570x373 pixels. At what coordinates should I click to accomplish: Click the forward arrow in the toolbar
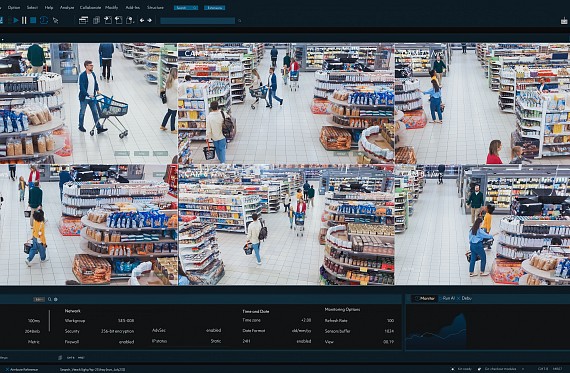pos(149,21)
